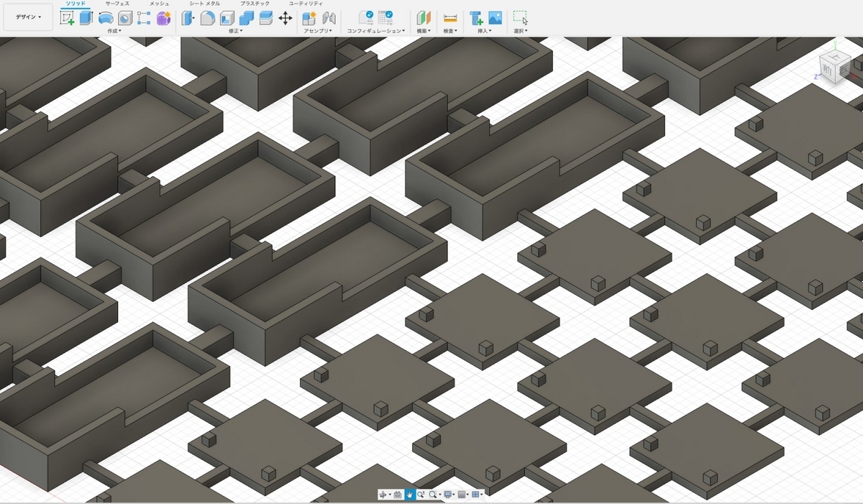Select the Extrude tool
The image size is (863, 504).
pyautogui.click(x=86, y=18)
